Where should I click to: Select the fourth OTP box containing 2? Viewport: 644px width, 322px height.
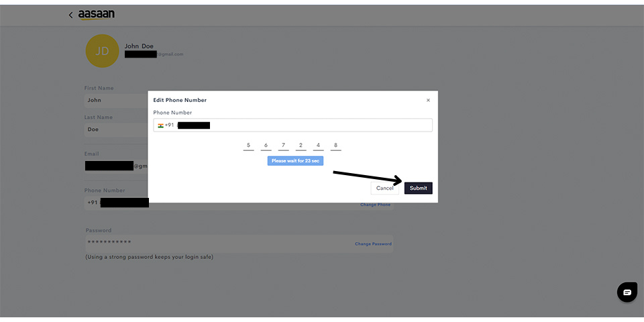point(301,146)
